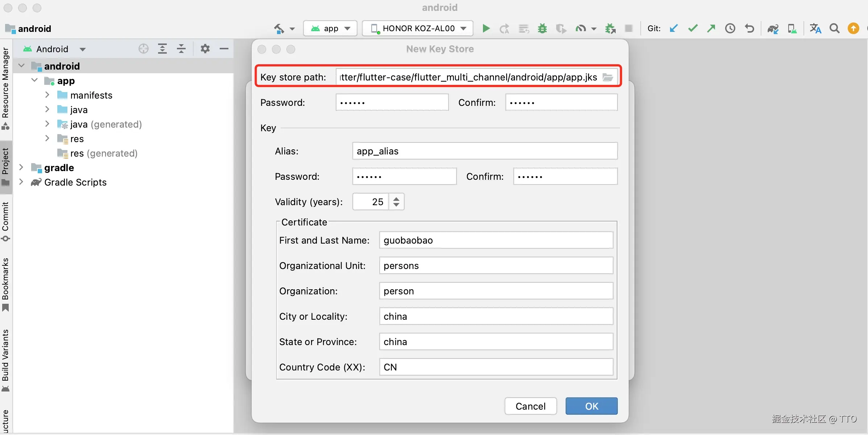Image resolution: width=868 pixels, height=435 pixels.
Task: Open Git history clock icon
Action: click(x=730, y=28)
